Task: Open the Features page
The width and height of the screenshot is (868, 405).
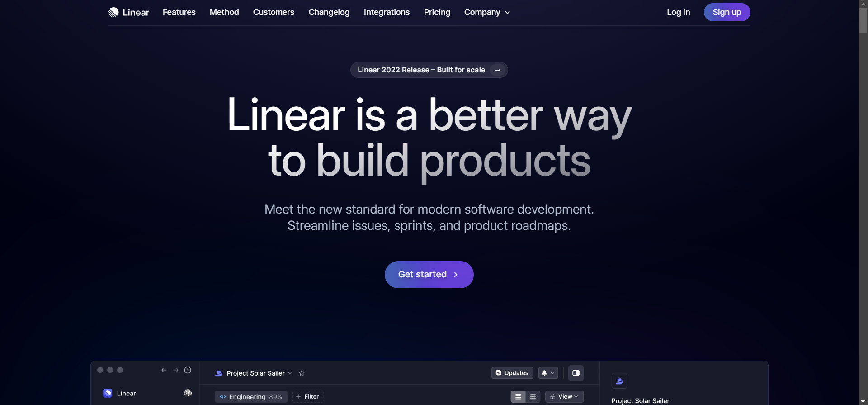Action: pyautogui.click(x=179, y=12)
